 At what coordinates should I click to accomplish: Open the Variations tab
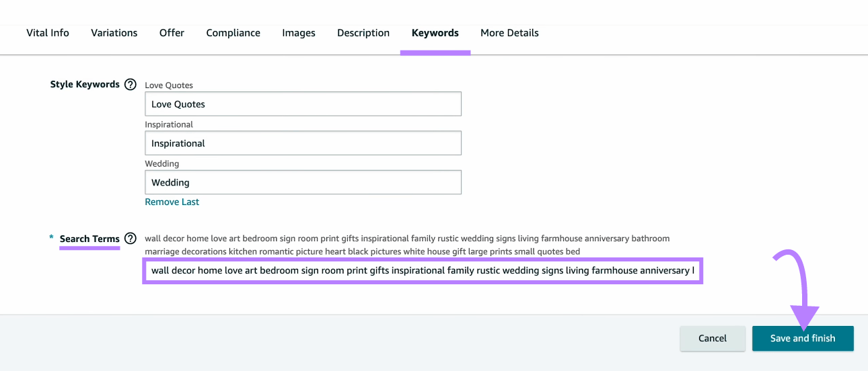pyautogui.click(x=114, y=33)
